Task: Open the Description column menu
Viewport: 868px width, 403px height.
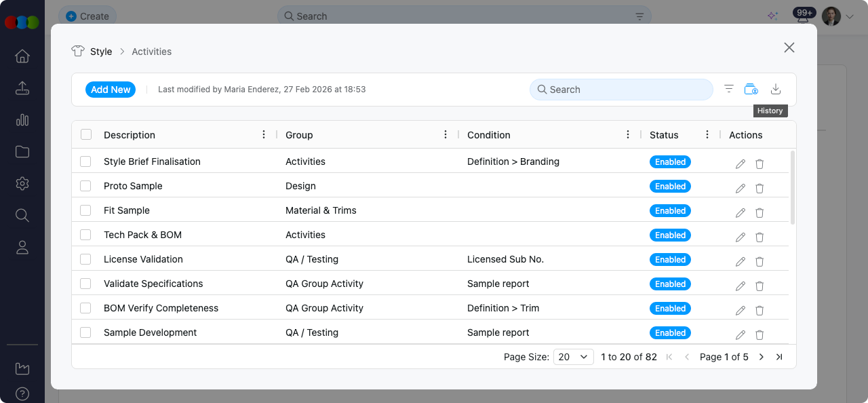Action: [x=264, y=134]
